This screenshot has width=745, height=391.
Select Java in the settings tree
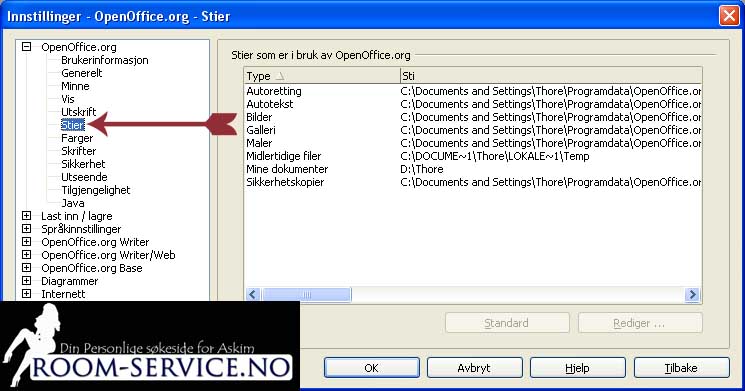73,203
